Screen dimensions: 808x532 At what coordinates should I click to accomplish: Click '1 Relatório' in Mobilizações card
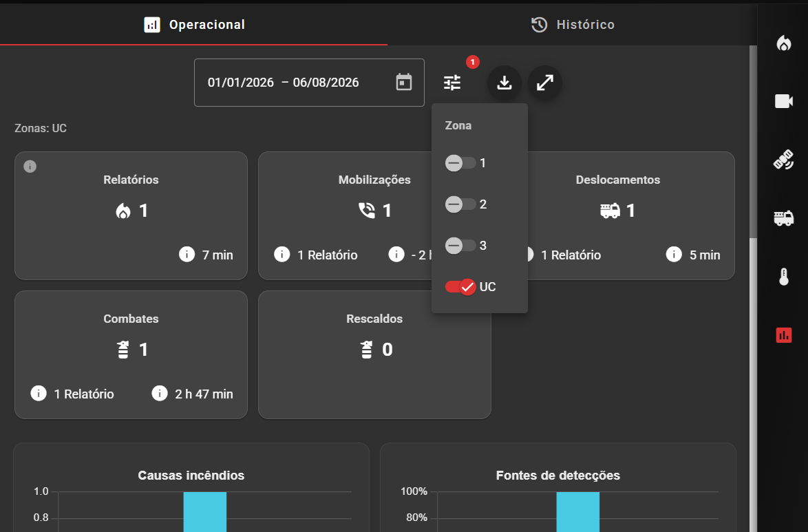pyautogui.click(x=327, y=255)
